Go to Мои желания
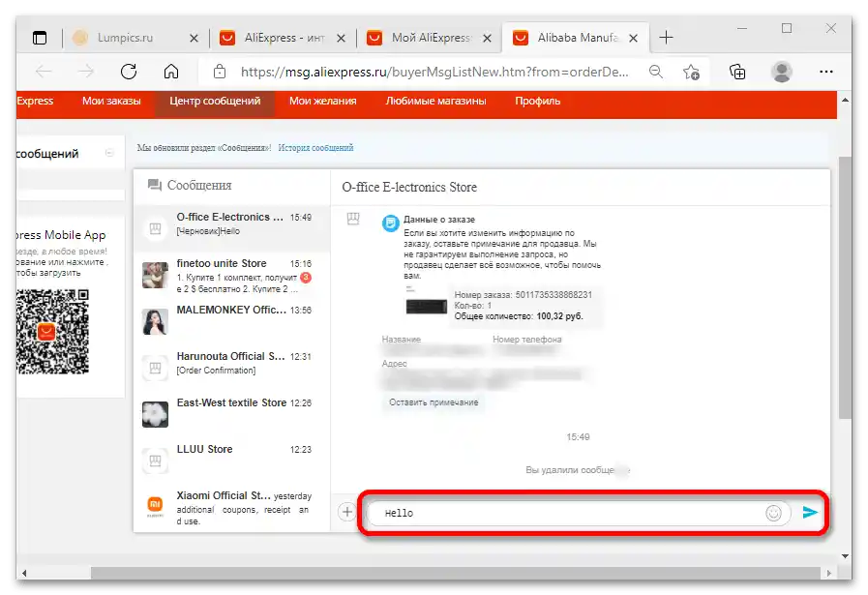This screenshot has width=868, height=595. point(323,102)
